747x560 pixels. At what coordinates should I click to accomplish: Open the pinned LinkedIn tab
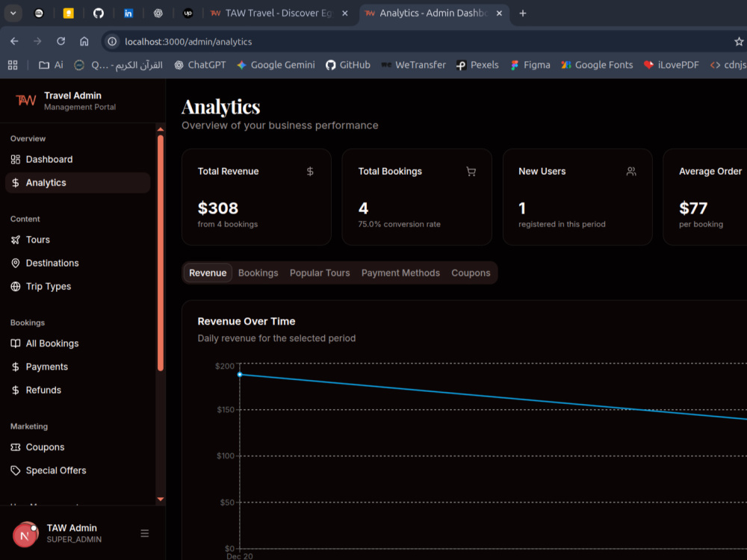(x=128, y=13)
